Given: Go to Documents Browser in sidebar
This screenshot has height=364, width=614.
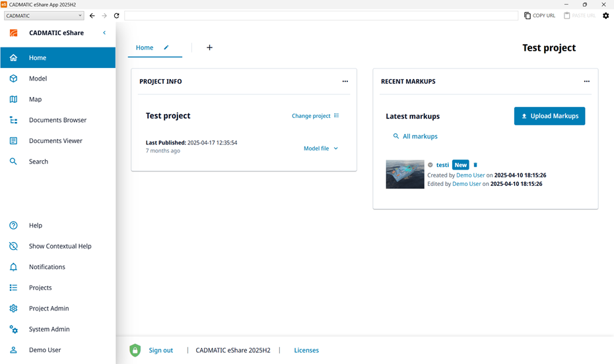Looking at the screenshot, I should (x=57, y=120).
